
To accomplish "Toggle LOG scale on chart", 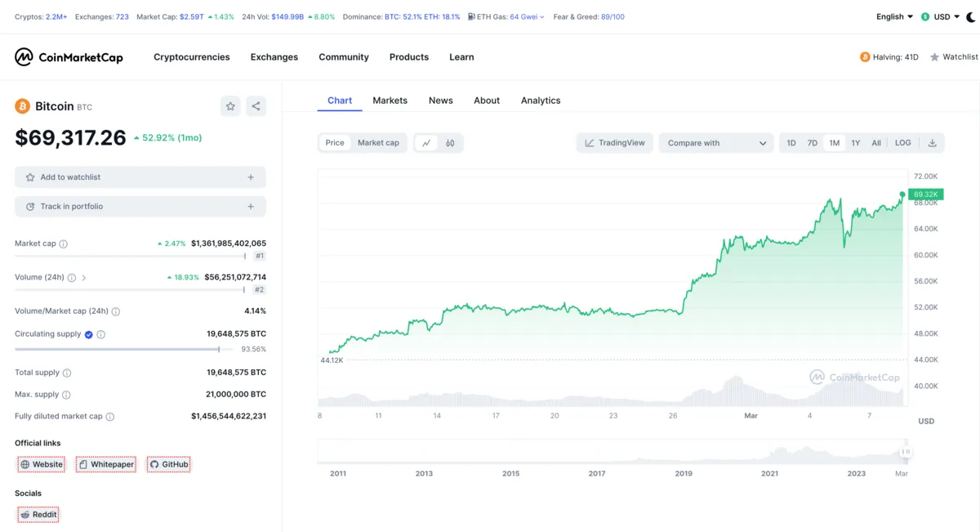I will coord(902,143).
